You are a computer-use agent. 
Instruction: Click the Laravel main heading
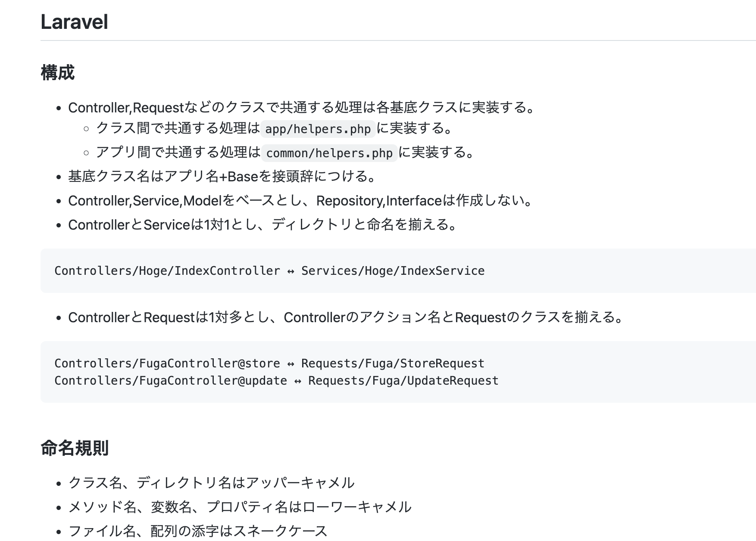click(x=74, y=22)
